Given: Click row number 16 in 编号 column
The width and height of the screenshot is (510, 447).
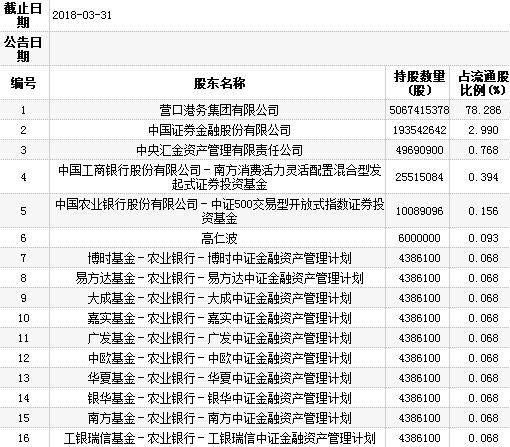Looking at the screenshot, I should pos(23,438).
